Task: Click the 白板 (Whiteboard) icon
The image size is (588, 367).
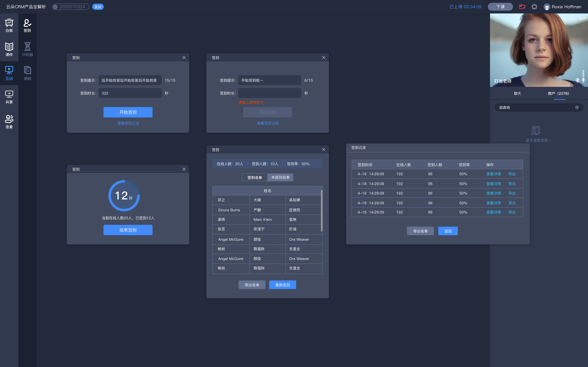Action: click(9, 24)
